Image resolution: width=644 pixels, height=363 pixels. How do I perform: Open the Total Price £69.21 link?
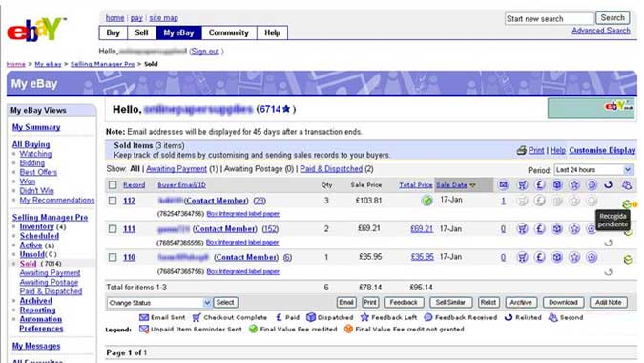coord(422,229)
